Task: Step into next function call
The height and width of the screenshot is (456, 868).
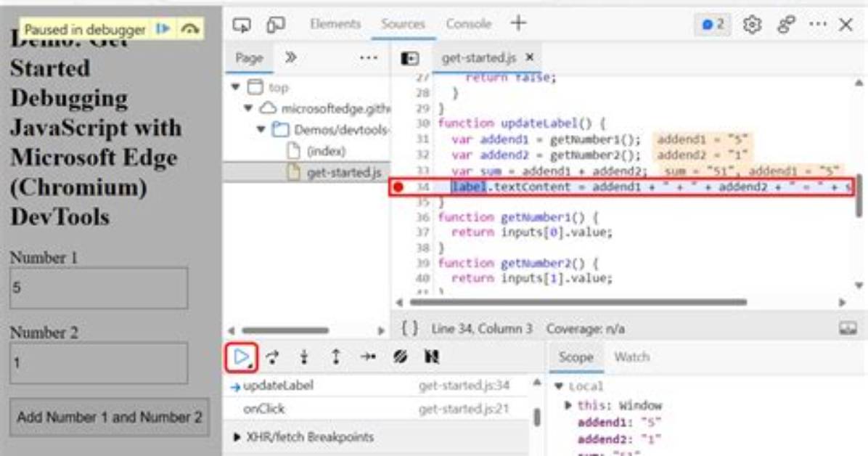Action: tap(304, 357)
